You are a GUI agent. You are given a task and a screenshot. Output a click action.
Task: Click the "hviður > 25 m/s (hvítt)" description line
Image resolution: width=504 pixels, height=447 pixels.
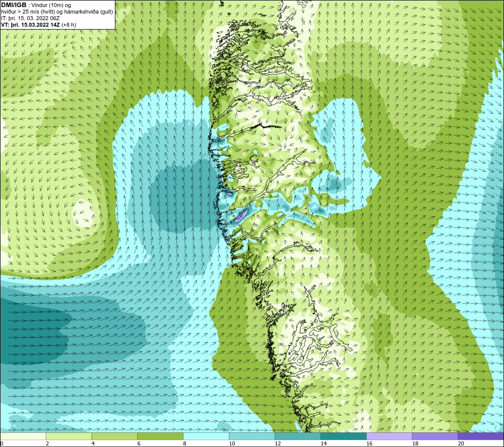(x=57, y=12)
